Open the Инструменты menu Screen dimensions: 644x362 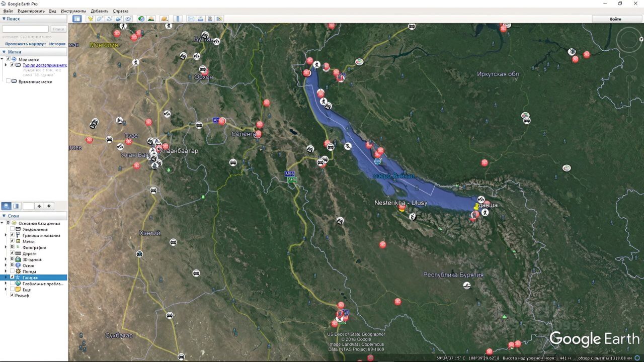click(x=73, y=11)
